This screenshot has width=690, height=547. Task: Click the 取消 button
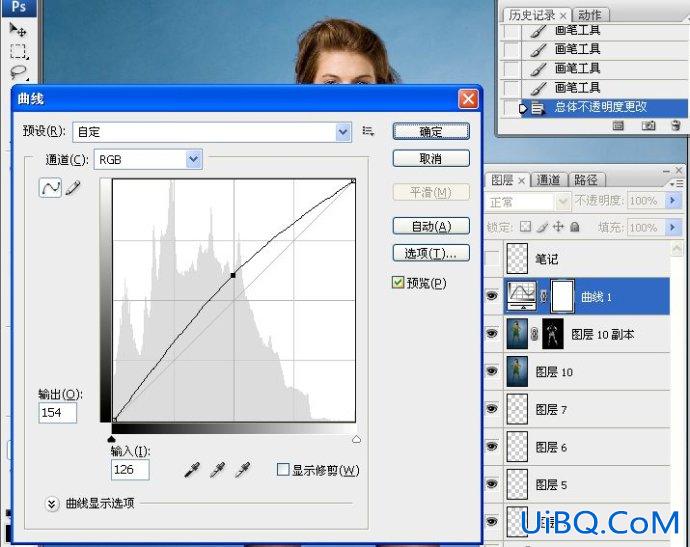coord(431,158)
